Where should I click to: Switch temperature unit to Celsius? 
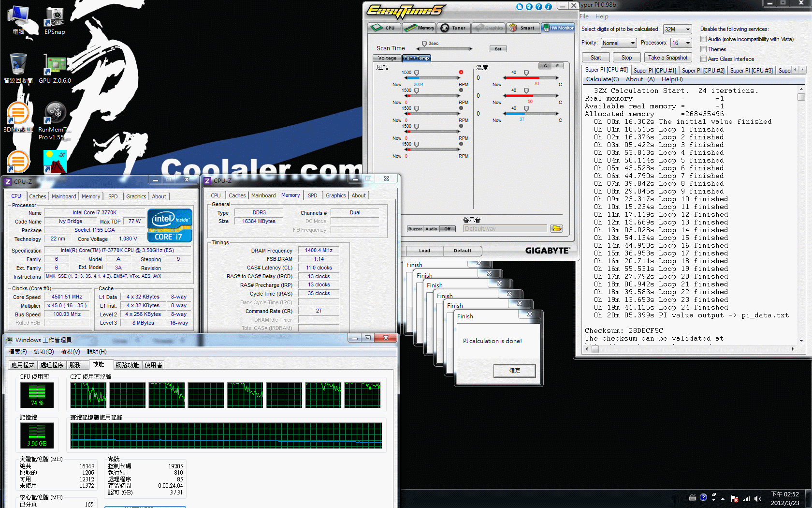(545, 66)
